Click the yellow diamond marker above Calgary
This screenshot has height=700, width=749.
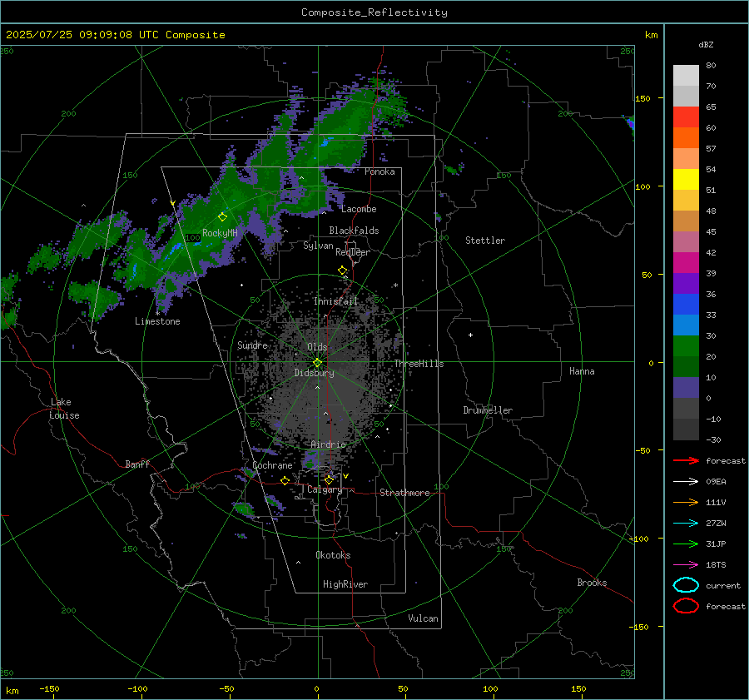tap(329, 479)
